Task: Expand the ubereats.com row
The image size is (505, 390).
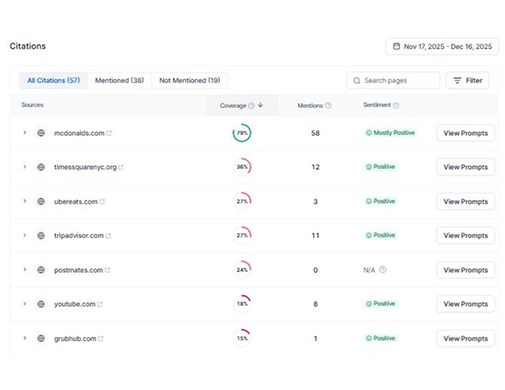Action: click(x=25, y=201)
